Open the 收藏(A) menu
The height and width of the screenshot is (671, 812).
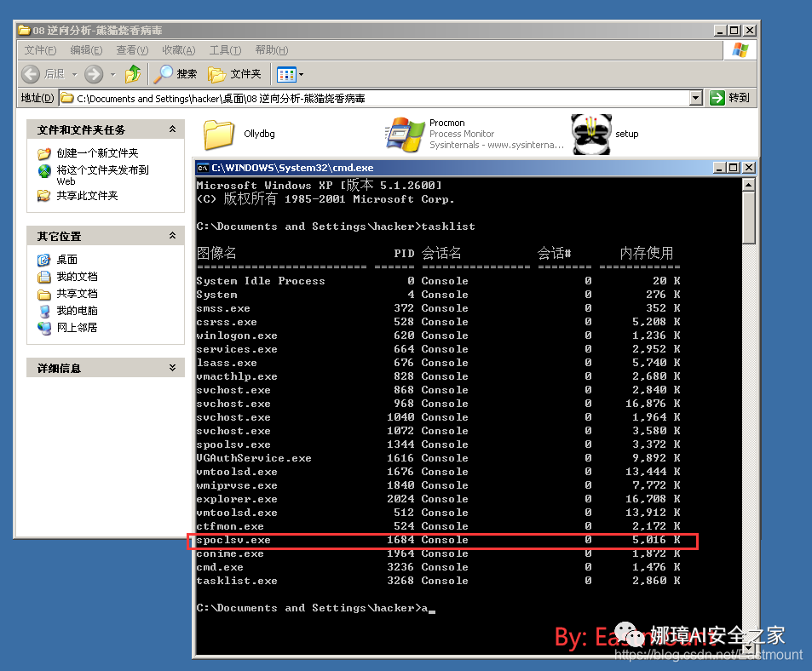(x=179, y=50)
